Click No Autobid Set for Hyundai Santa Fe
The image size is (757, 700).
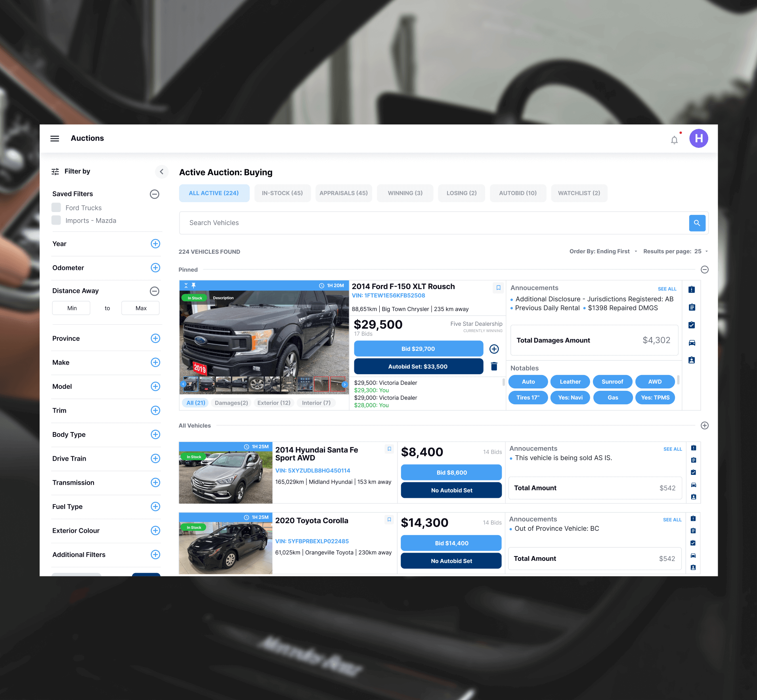pyautogui.click(x=451, y=490)
